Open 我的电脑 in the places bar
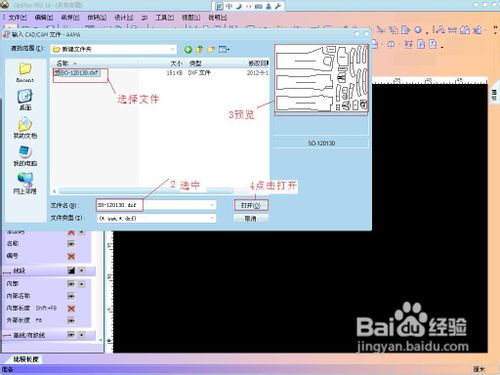The width and height of the screenshot is (500, 375). point(25,156)
